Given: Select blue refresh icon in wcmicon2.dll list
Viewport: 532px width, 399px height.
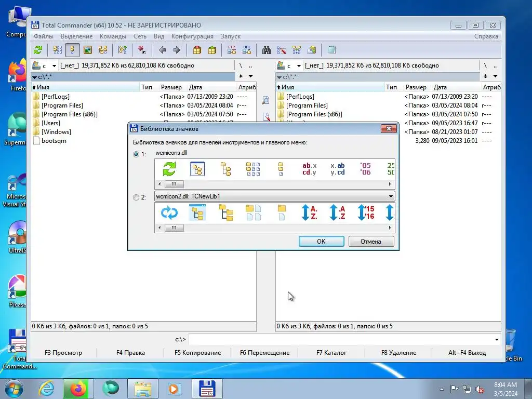Looking at the screenshot, I should pos(169,212).
